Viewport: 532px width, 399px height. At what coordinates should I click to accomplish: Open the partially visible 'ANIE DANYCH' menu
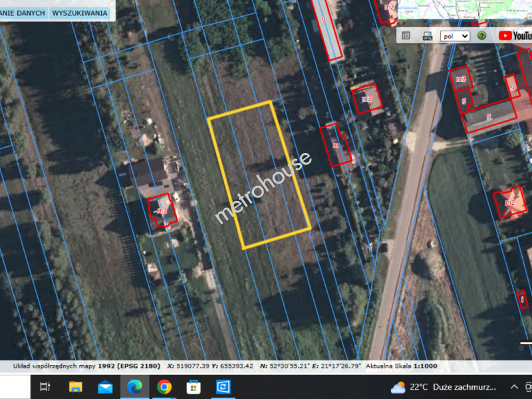(x=23, y=13)
